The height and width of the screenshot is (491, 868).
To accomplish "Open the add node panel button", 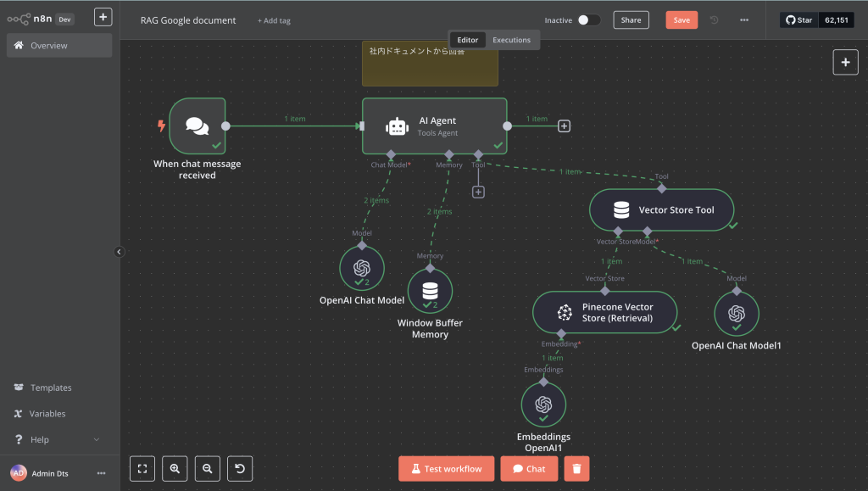I will coord(845,63).
